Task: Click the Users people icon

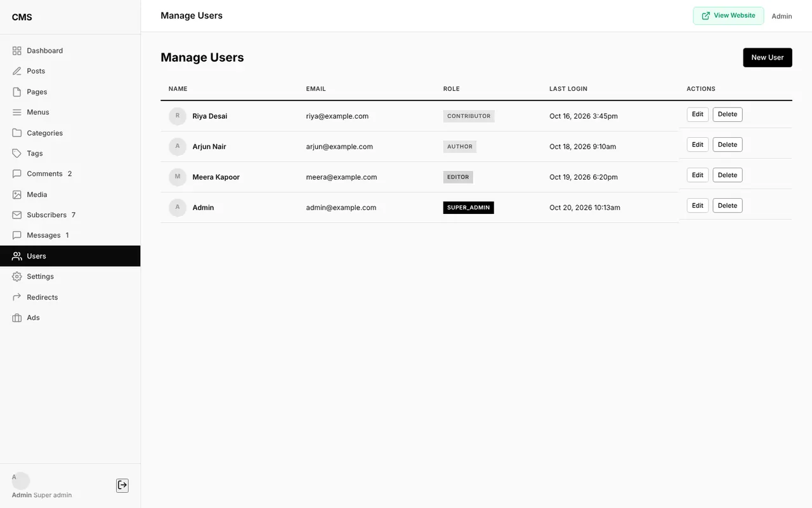Action: (x=17, y=256)
